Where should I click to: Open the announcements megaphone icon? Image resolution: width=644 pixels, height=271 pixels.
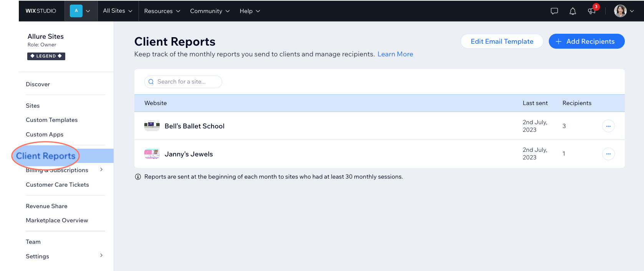point(591,11)
